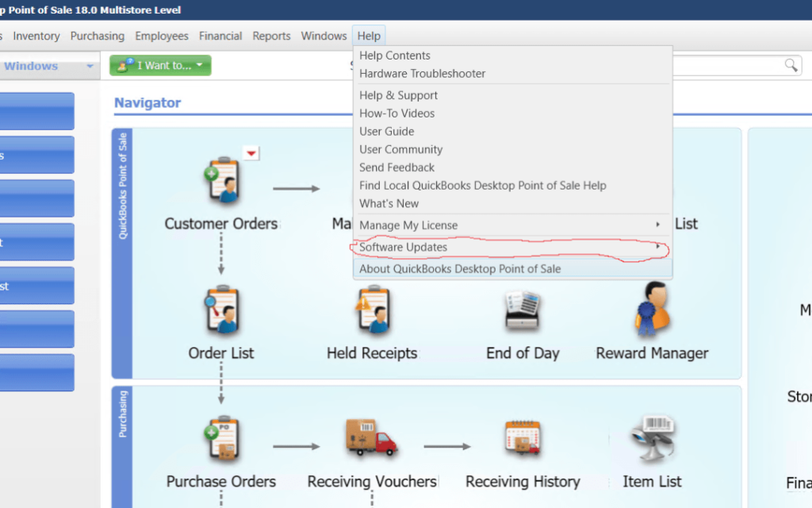This screenshot has height=508, width=812.
Task: Open the Purchase Orders icon
Action: coord(222,437)
